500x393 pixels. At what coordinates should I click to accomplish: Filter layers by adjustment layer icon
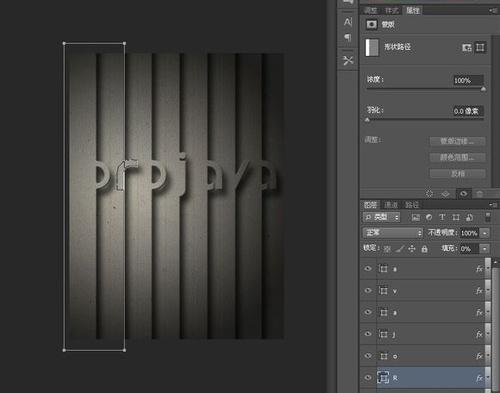[429, 218]
